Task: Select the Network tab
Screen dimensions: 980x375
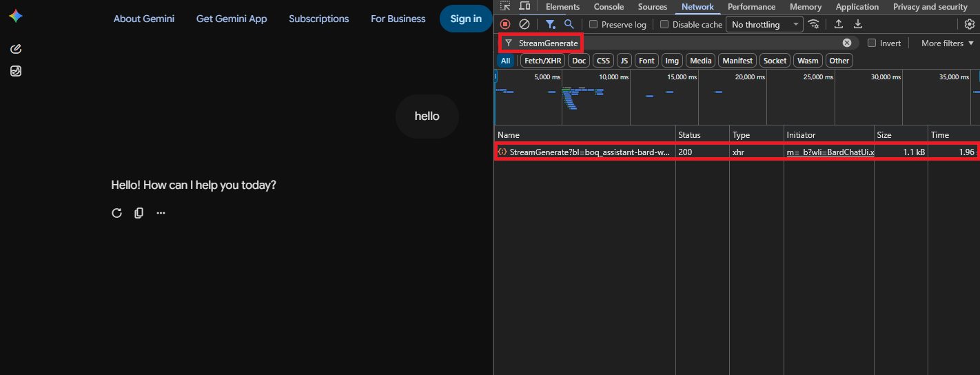Action: coord(697,7)
